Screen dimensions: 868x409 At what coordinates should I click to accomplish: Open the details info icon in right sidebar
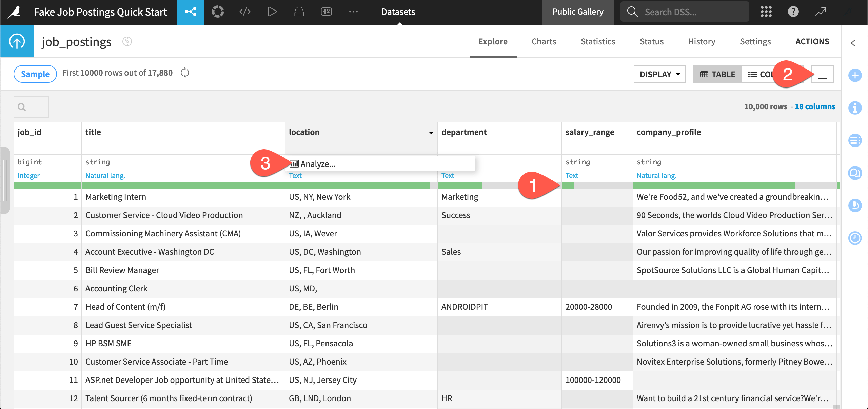pyautogui.click(x=855, y=108)
